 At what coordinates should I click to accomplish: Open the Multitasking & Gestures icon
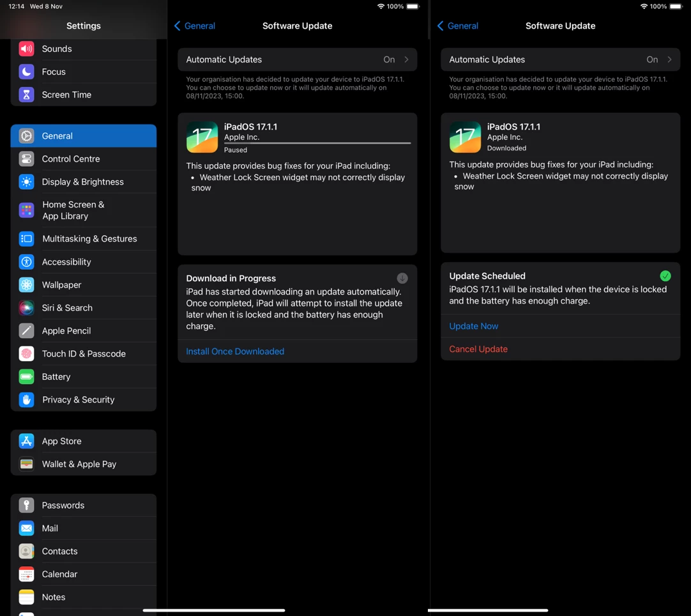pyautogui.click(x=26, y=238)
